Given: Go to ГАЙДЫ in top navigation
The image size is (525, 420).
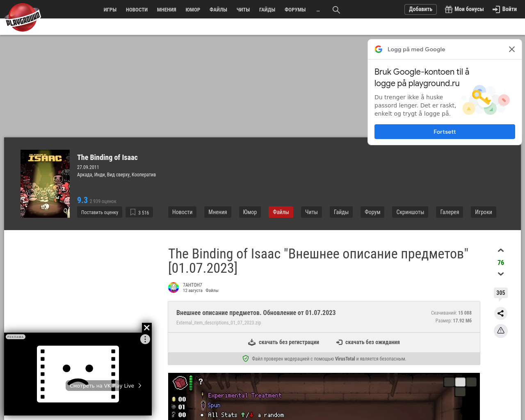Looking at the screenshot, I should (267, 9).
